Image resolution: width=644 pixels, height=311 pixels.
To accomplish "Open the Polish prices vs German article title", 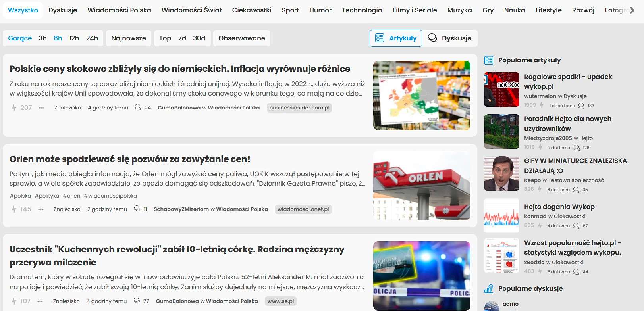I will coord(180,69).
